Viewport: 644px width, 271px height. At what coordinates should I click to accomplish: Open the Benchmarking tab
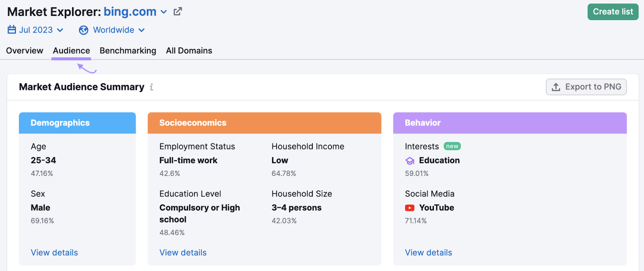pos(128,51)
